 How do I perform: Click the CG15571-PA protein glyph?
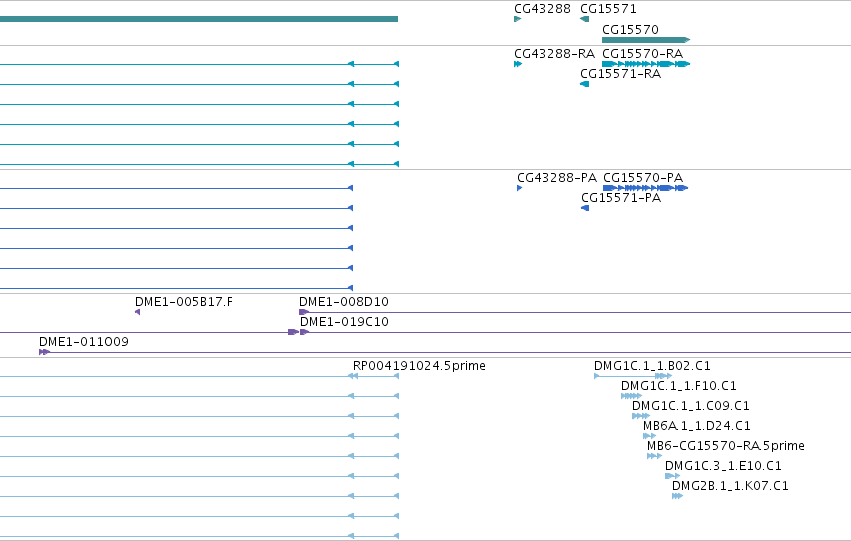[x=585, y=208]
